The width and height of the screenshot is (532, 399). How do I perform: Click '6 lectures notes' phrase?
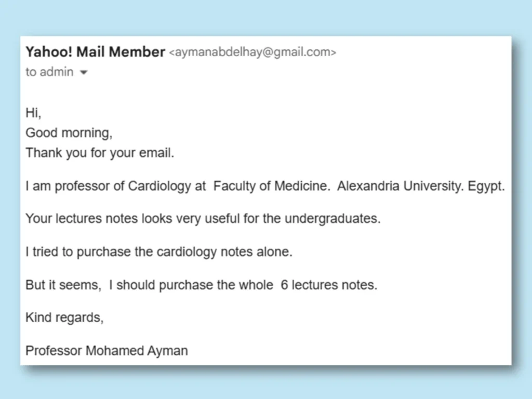[327, 285]
